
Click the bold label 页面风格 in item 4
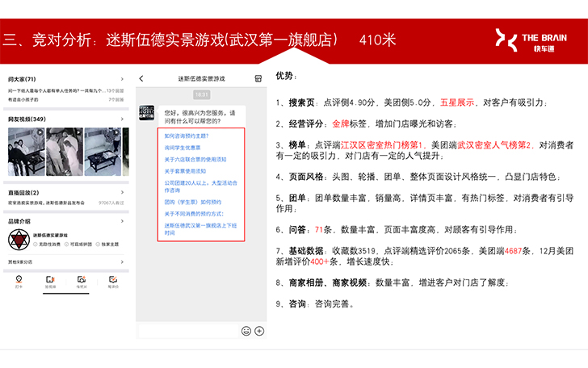[306, 177]
